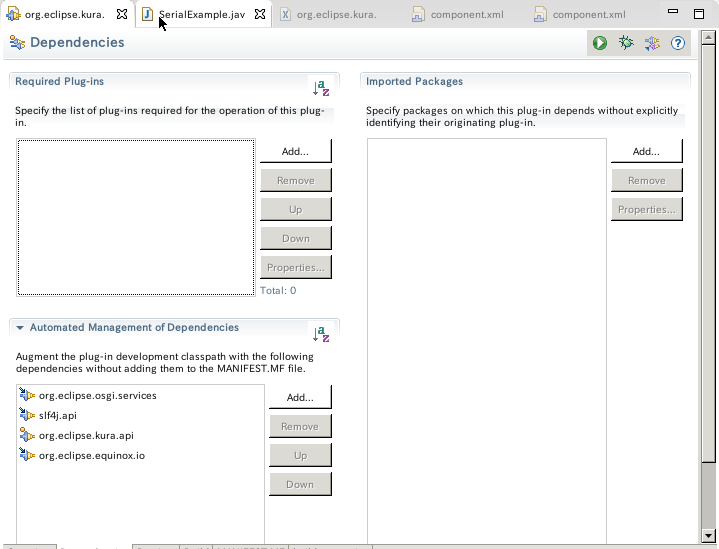
Task: Collapse the Automated Management of Dependencies section
Action: (20, 327)
